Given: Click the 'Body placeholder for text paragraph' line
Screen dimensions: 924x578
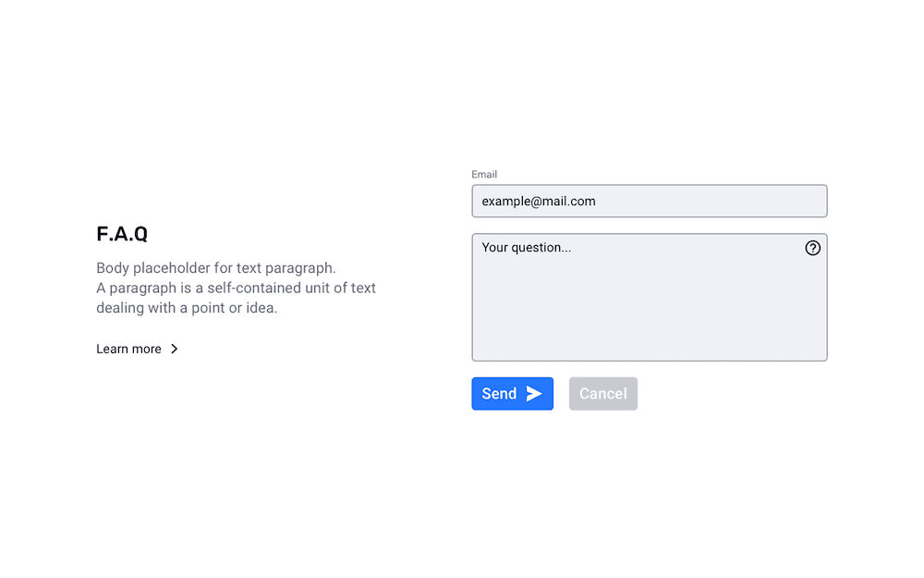Looking at the screenshot, I should click(215, 268).
